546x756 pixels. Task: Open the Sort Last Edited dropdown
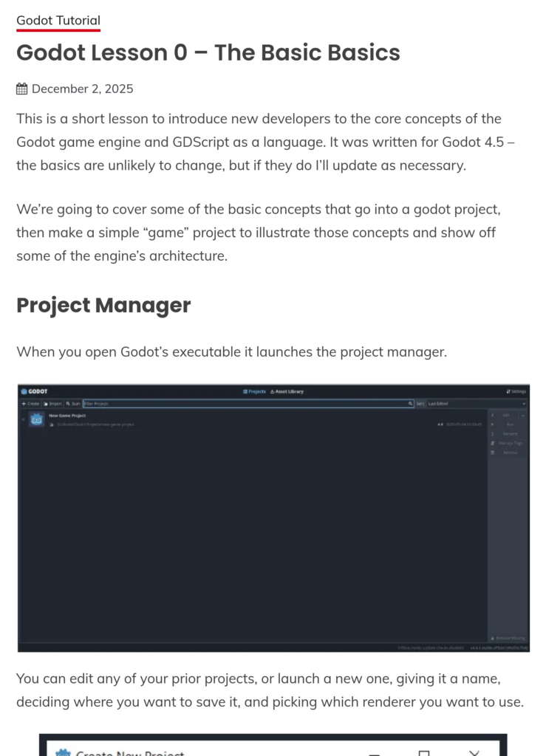pos(477,404)
